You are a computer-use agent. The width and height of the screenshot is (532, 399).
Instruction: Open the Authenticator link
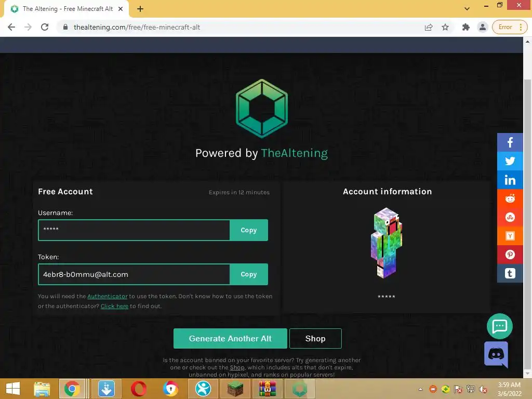pos(107,296)
